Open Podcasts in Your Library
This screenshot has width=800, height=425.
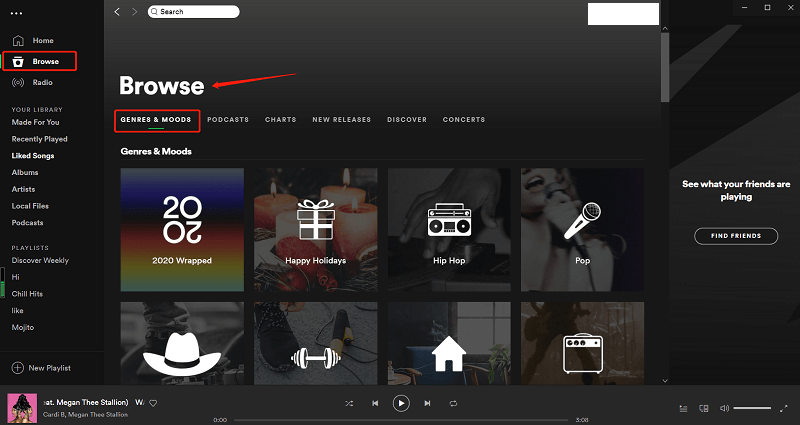(28, 222)
